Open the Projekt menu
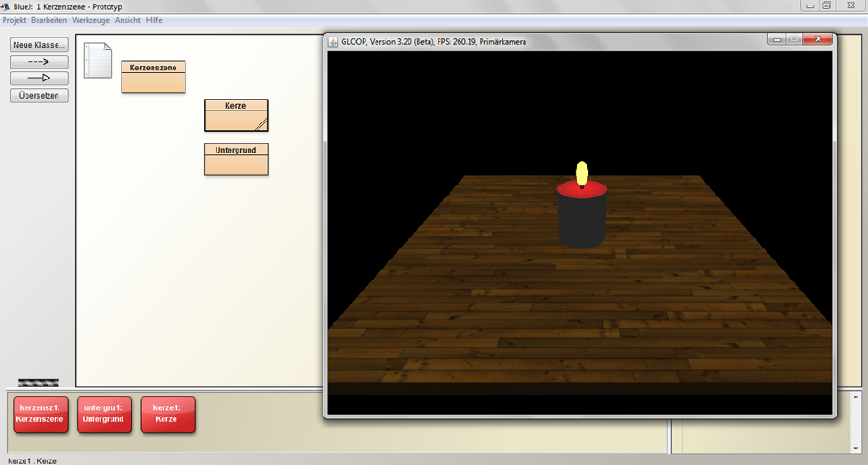Screen dimensions: 868x465 pyautogui.click(x=14, y=20)
